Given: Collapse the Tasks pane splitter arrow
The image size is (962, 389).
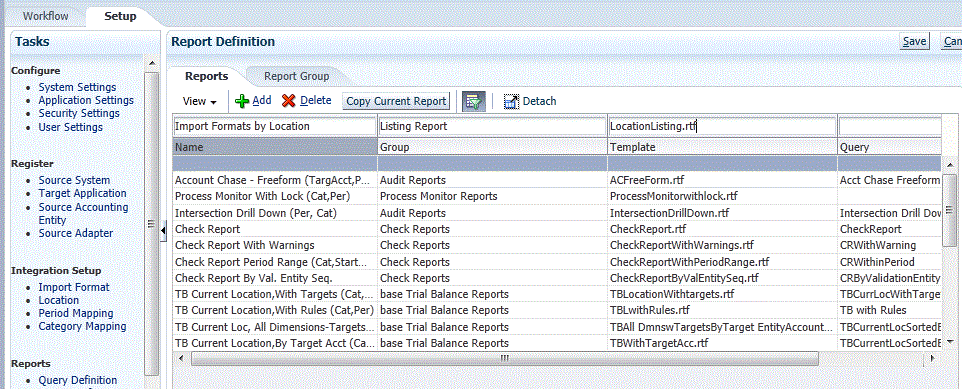Looking at the screenshot, I should (x=163, y=230).
